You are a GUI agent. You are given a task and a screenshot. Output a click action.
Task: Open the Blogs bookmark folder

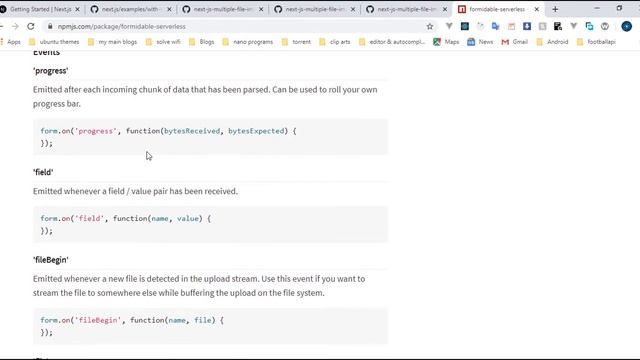point(202,42)
